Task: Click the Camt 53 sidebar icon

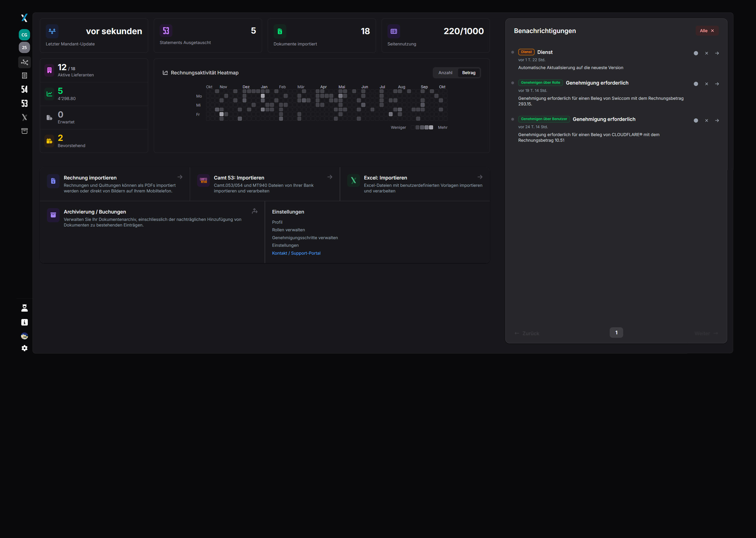Action: point(24,103)
